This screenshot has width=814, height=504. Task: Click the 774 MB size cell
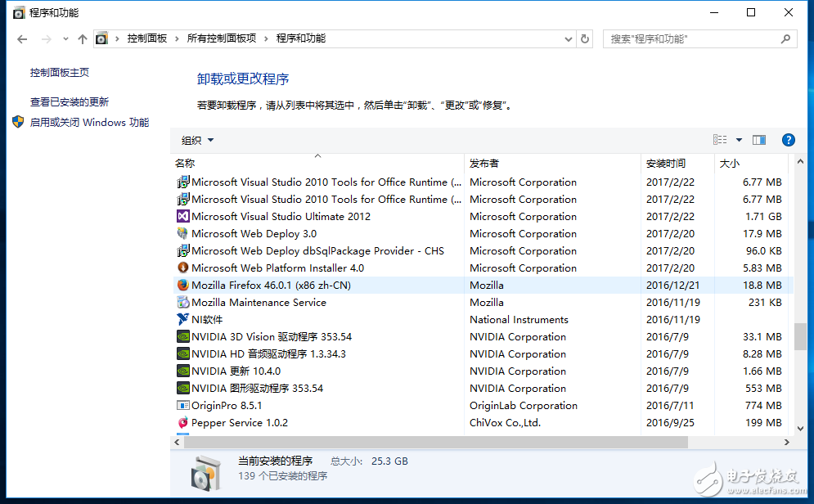coord(763,405)
